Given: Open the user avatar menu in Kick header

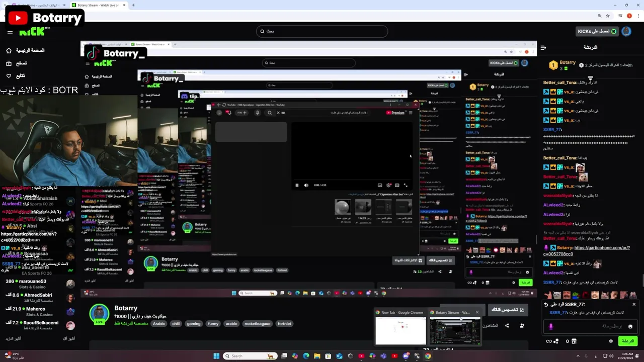Looking at the screenshot, I should (626, 31).
